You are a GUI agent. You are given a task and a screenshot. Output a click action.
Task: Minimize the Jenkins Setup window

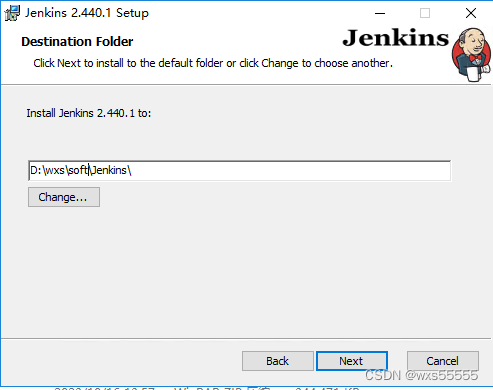pos(380,13)
